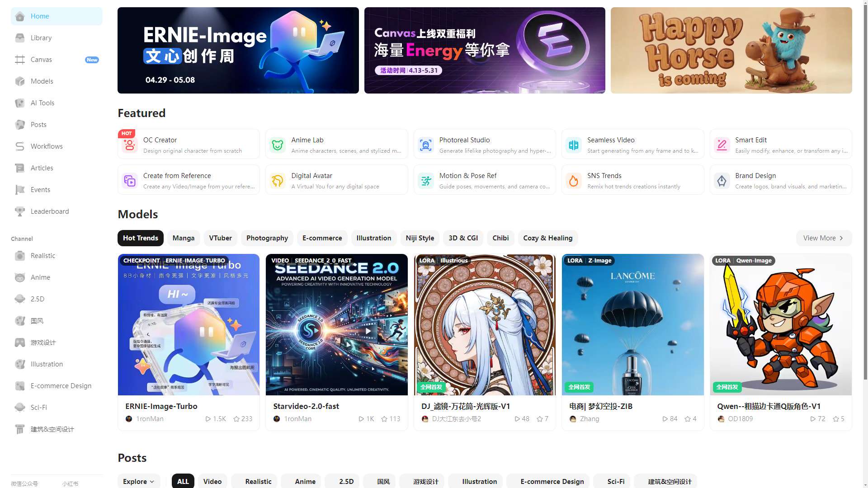868x488 pixels.
Task: Click the Qwen--粗描边卡通Q版角色-V1 model title
Action: click(769, 406)
